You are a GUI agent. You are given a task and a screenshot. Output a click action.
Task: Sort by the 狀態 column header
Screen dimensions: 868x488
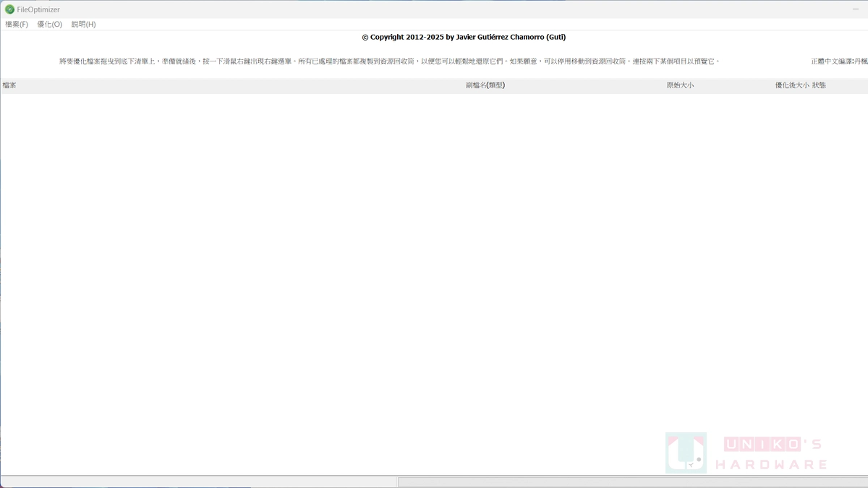(x=819, y=85)
